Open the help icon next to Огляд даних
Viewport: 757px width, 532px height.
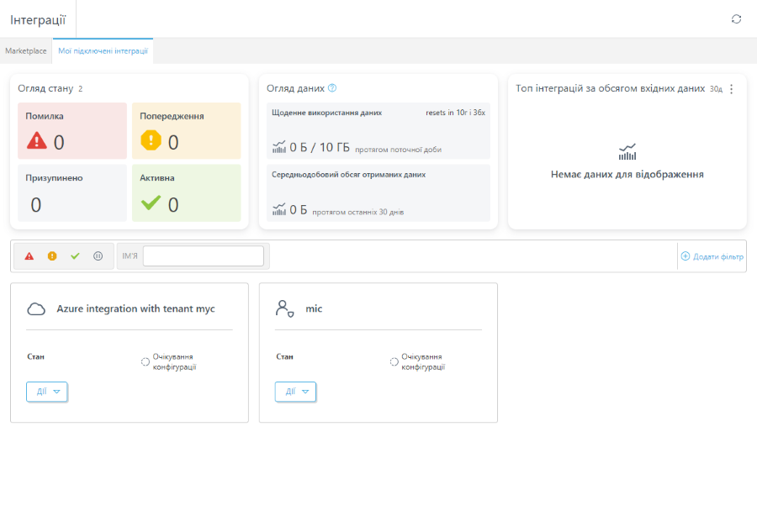[332, 87]
